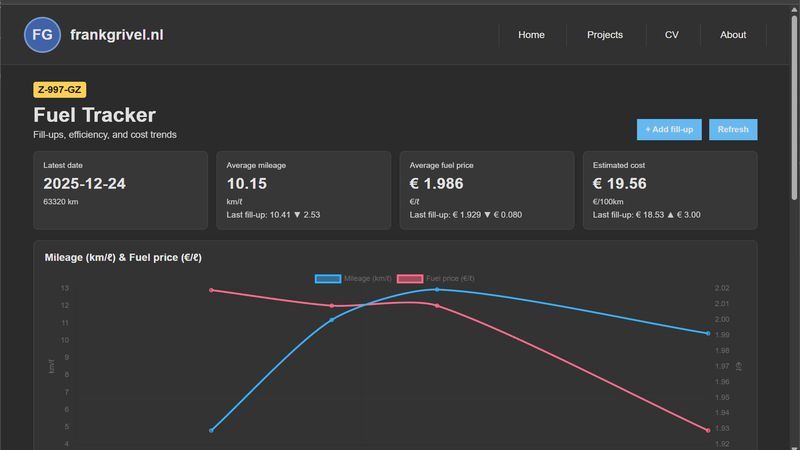
Task: Open the About navigation item
Action: coord(733,35)
